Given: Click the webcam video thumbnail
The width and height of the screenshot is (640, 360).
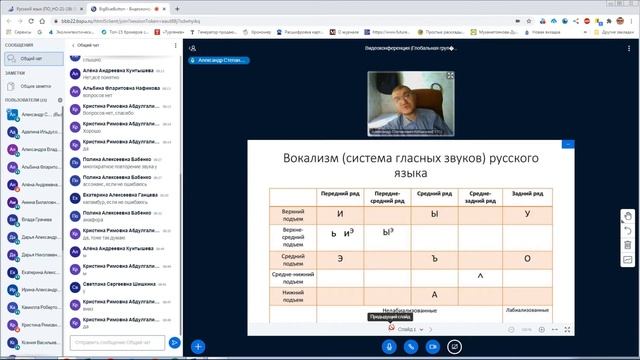Looking at the screenshot, I should click(x=411, y=104).
